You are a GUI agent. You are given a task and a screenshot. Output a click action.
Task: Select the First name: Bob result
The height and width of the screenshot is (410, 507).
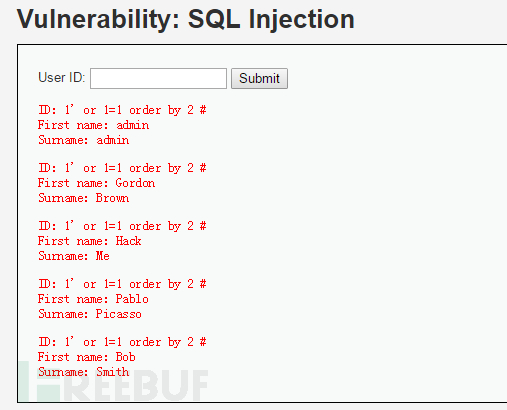click(87, 357)
